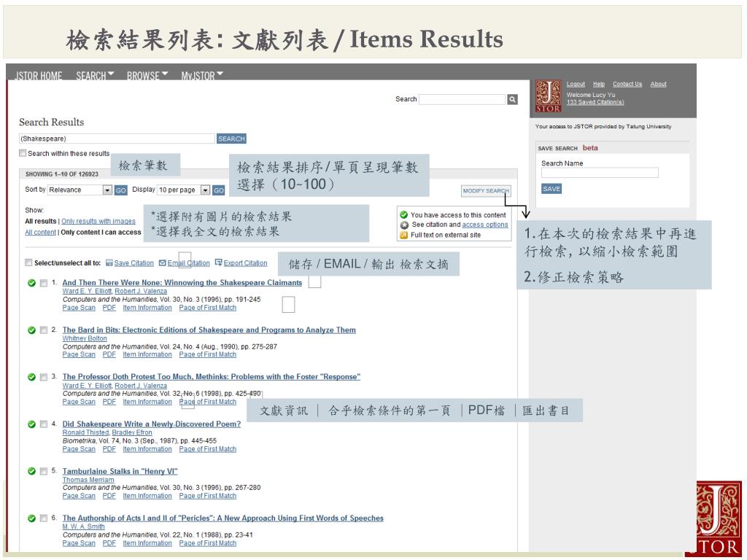Click green access icon for The Bard in Bits
747x560 pixels.
point(31,330)
